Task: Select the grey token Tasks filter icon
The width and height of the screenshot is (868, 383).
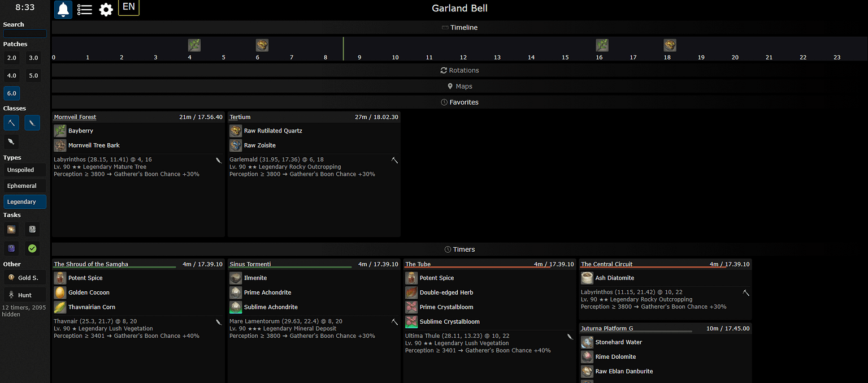Action: [32, 229]
